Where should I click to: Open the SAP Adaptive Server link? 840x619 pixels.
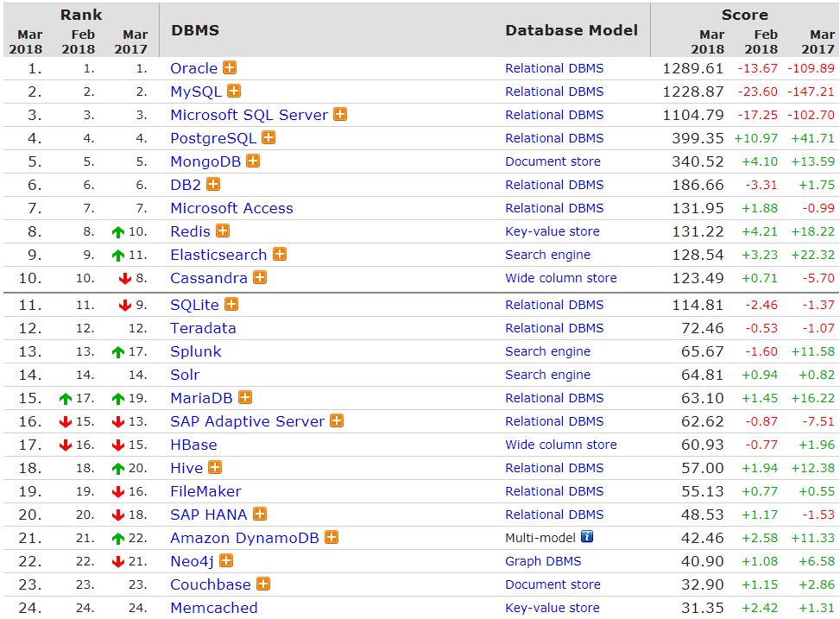click(248, 421)
